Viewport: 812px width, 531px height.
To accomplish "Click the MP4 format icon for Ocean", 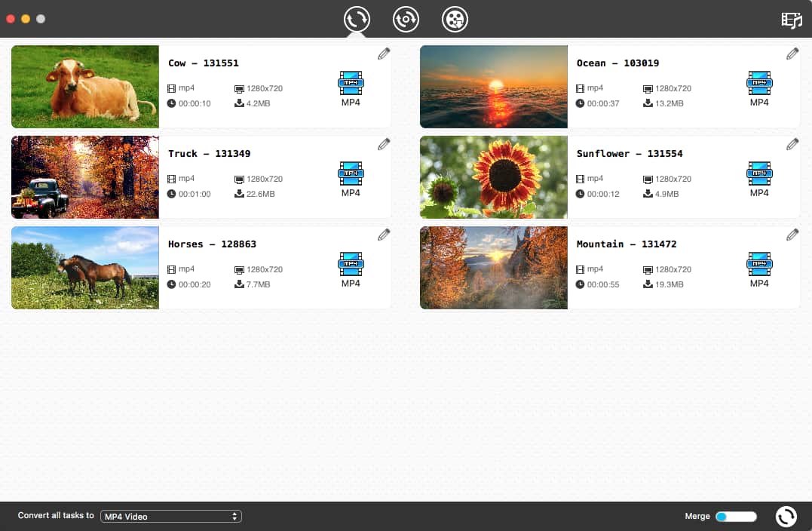I will click(759, 83).
